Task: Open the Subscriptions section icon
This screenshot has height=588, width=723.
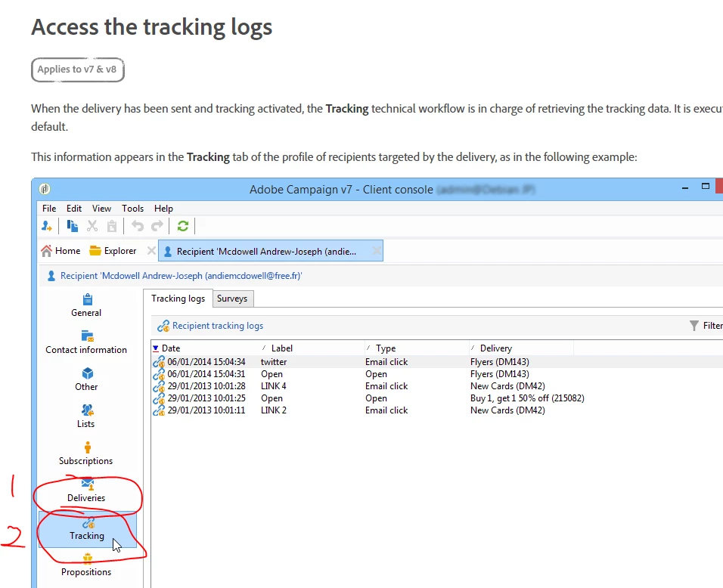Action: (87, 447)
